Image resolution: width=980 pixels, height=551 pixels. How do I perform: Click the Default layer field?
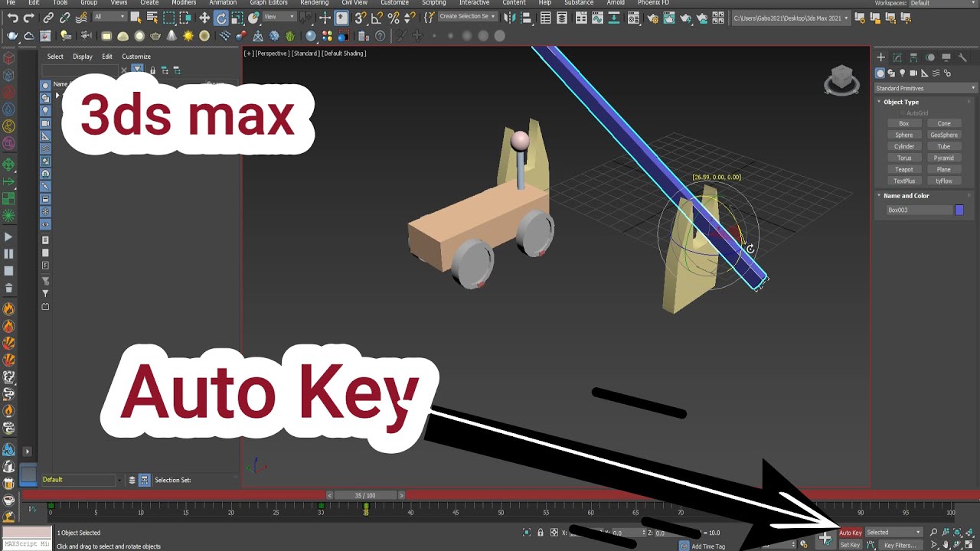point(78,480)
